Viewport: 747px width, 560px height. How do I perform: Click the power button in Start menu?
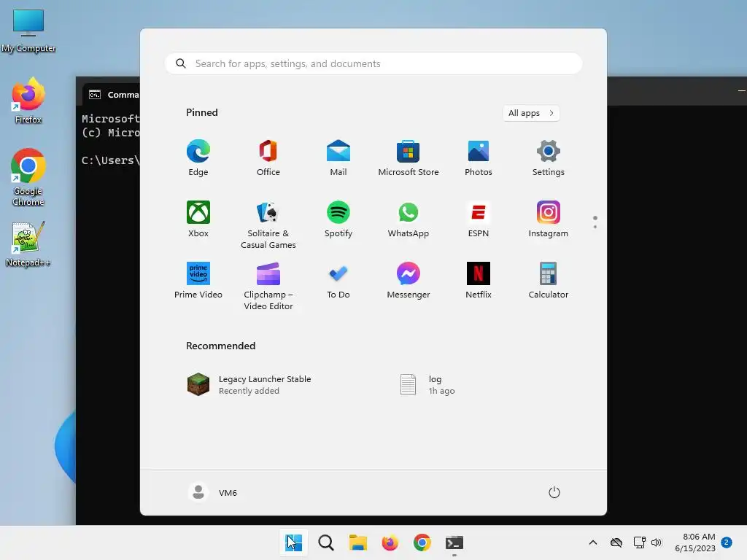pos(554,492)
